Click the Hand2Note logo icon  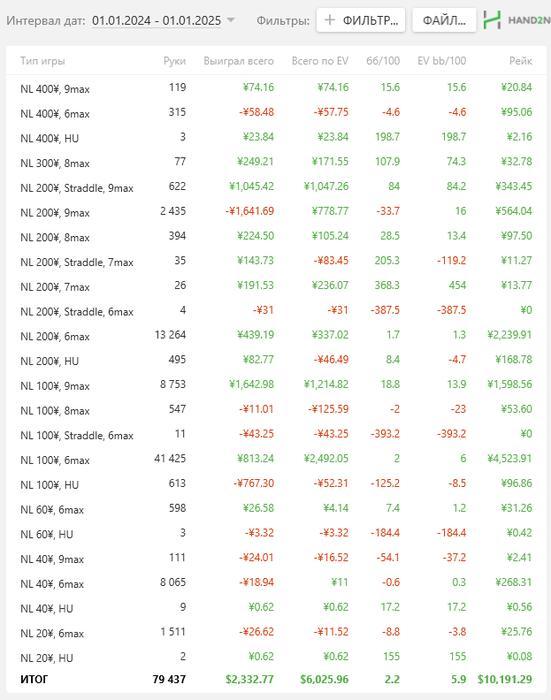point(492,20)
